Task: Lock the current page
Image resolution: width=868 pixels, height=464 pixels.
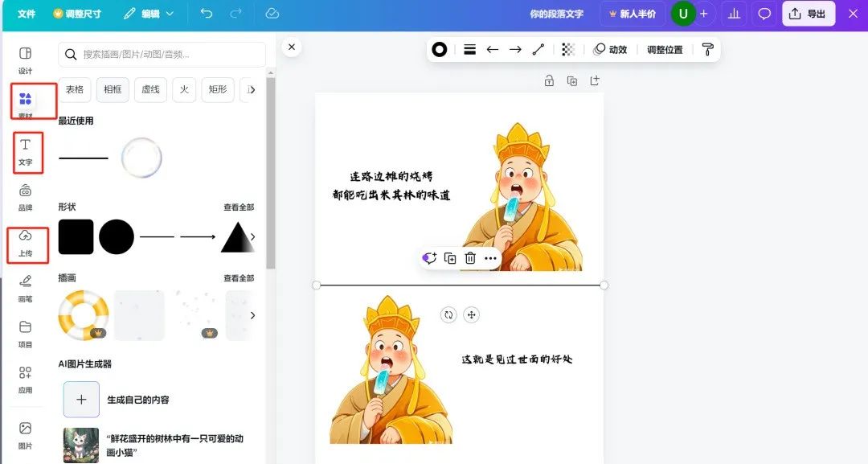Action: 549,81
